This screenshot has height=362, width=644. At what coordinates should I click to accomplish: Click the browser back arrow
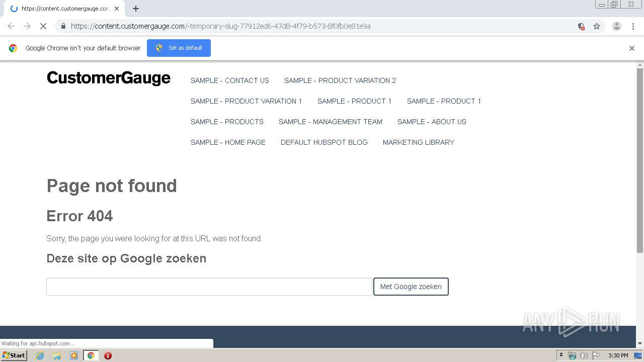coord(11,26)
